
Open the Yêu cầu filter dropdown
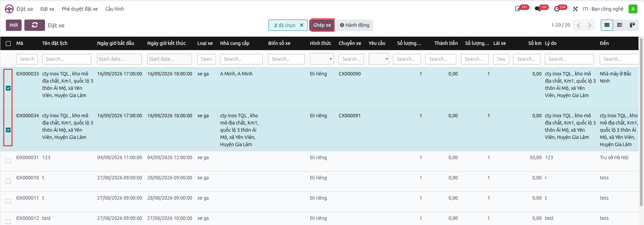tap(379, 59)
